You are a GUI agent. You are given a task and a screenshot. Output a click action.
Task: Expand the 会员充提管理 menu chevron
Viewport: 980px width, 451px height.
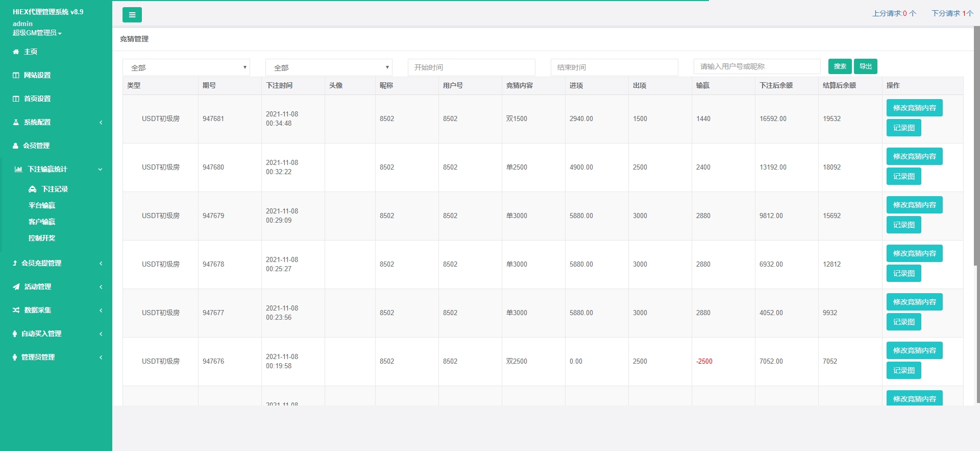pos(101,263)
